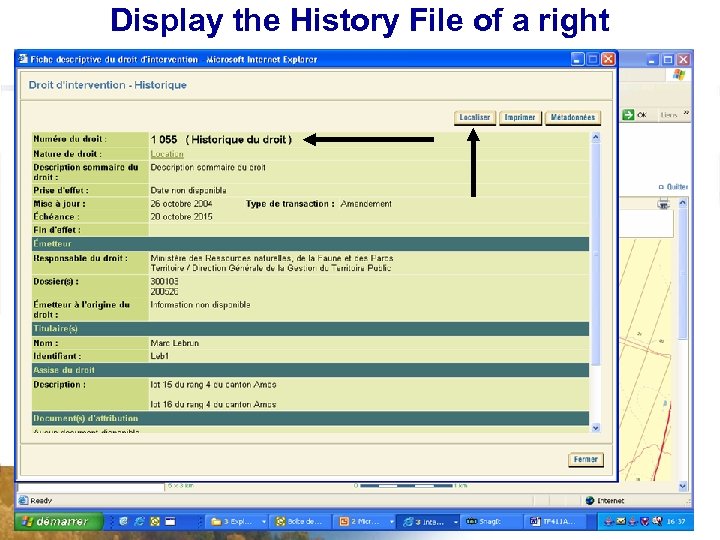
Task: Click the 'Titulaire(s)' section header
Action: pos(310,328)
